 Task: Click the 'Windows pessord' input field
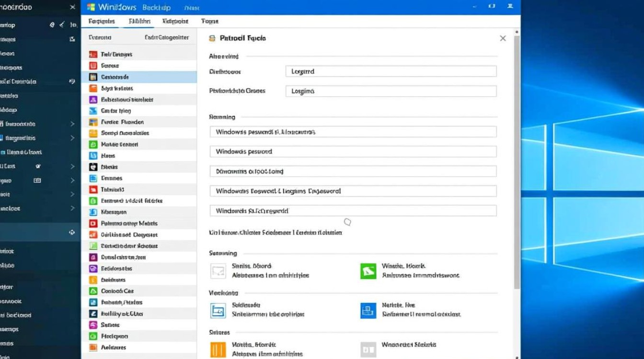point(353,152)
